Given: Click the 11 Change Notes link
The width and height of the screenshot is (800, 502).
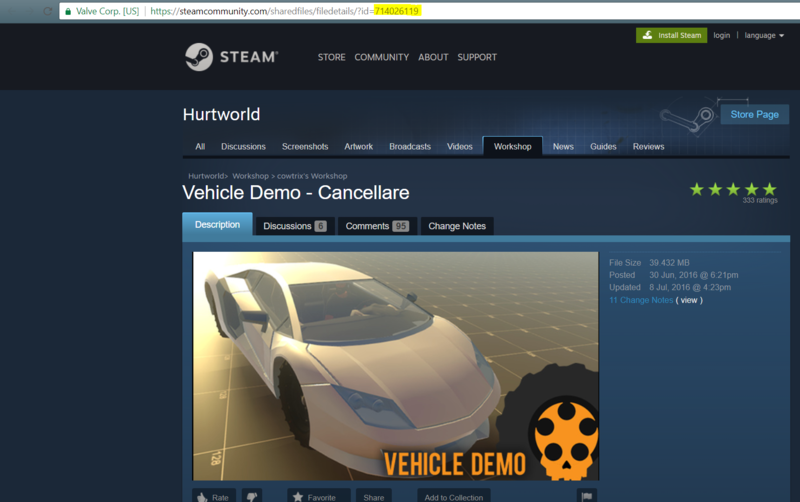Looking at the screenshot, I should (x=641, y=300).
